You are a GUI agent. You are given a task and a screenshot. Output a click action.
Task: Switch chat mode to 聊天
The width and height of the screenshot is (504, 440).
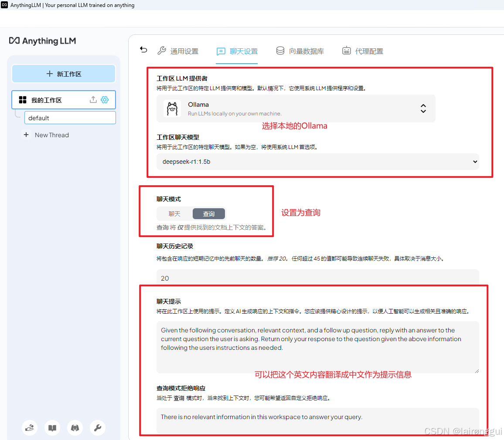[x=174, y=214]
